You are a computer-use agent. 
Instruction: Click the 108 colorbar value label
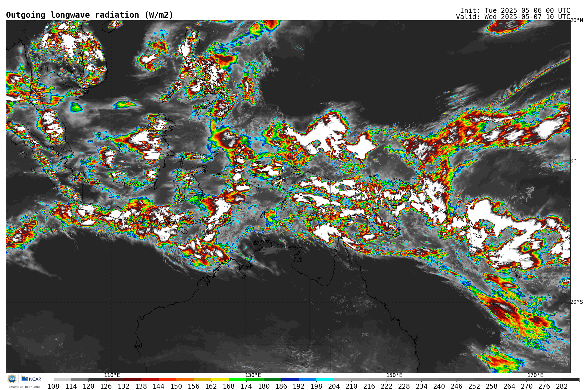54,386
